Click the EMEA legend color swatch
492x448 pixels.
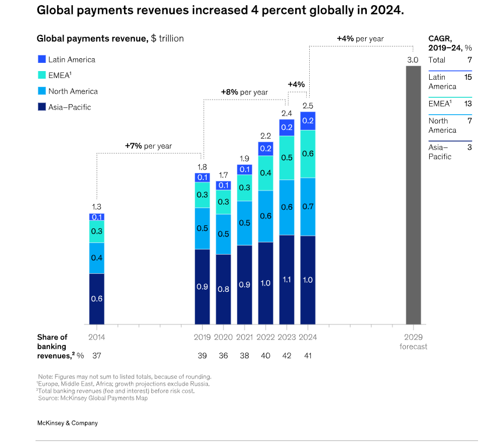coord(41,75)
